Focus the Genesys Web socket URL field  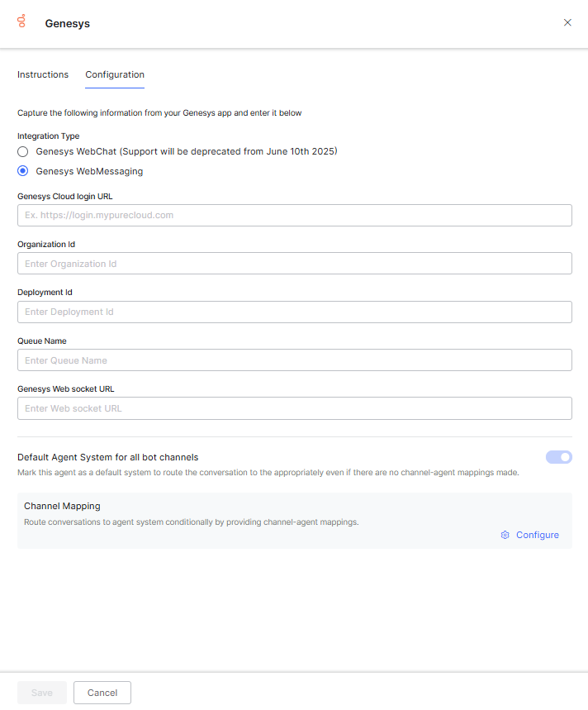coord(294,408)
